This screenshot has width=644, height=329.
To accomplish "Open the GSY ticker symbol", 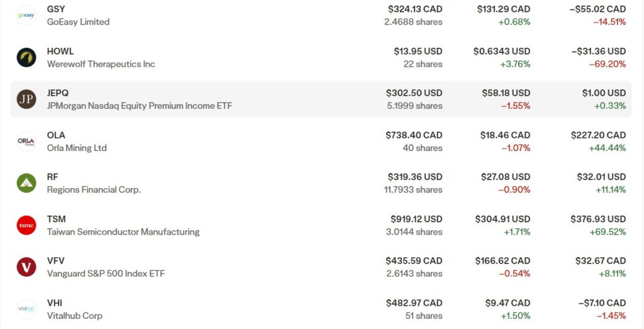I will pyautogui.click(x=56, y=9).
